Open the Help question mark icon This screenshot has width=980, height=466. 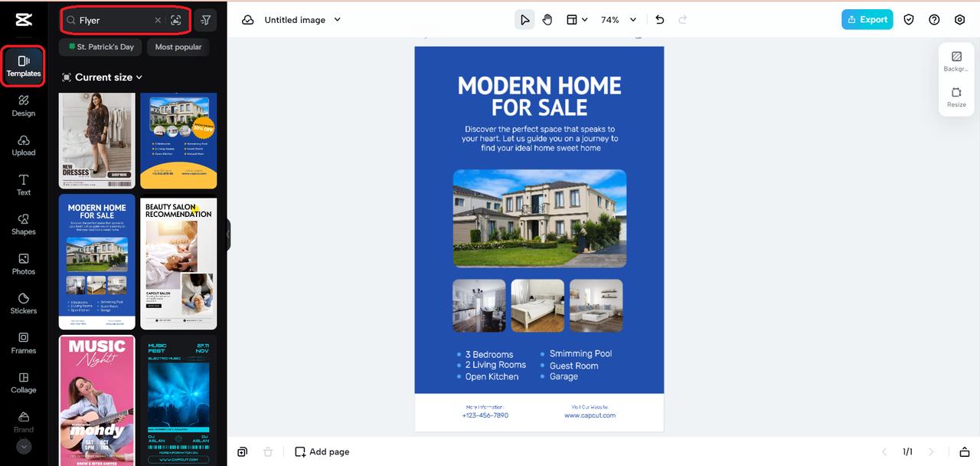click(x=934, y=20)
